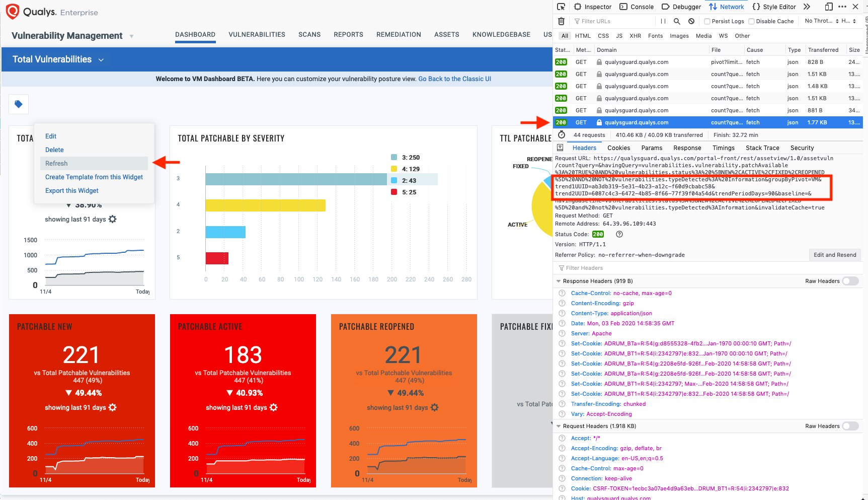Open the widget tag icon on the dashboard

[x=18, y=104]
